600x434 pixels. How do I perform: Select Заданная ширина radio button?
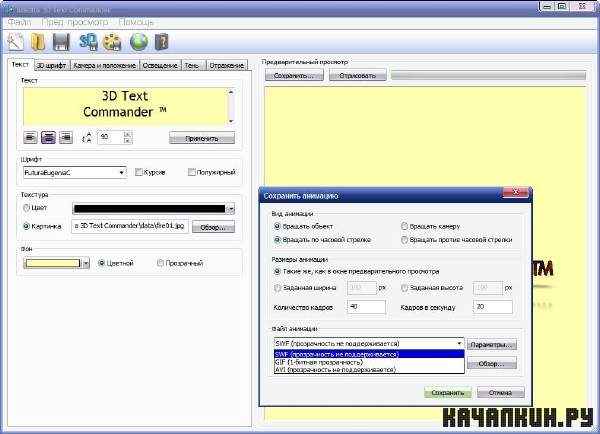[277, 288]
